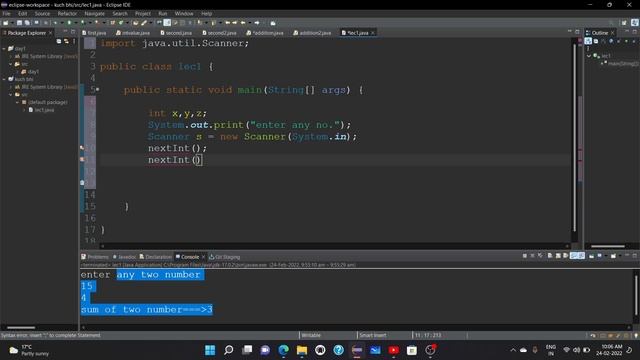
Task: Switch to the Java perspective icon
Action: click(635, 23)
